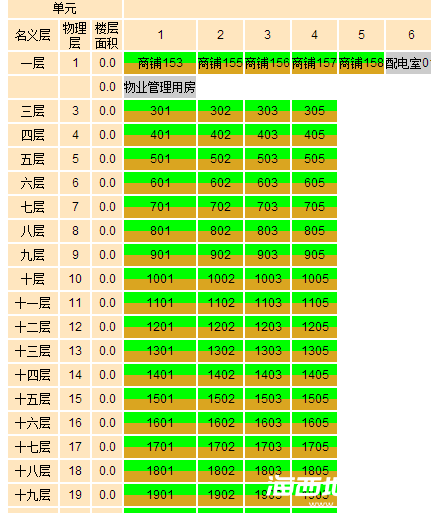Open room 405 details
The width and height of the screenshot is (431, 513).
[314, 135]
